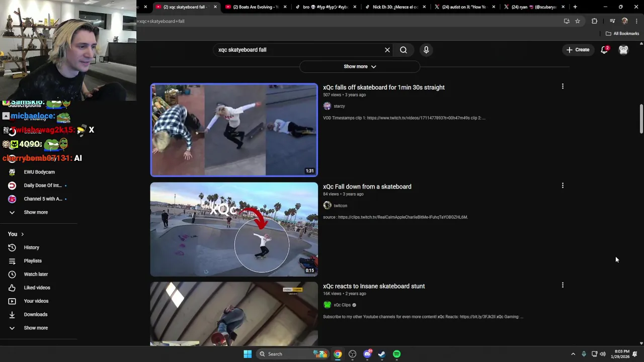Open the You section
Viewport: 644px width, 362px height.
tap(16, 234)
